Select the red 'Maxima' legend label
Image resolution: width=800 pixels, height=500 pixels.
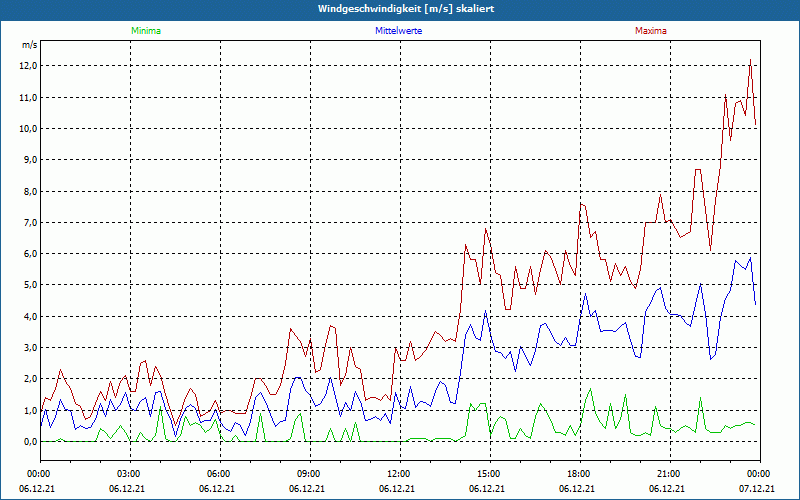(x=651, y=31)
